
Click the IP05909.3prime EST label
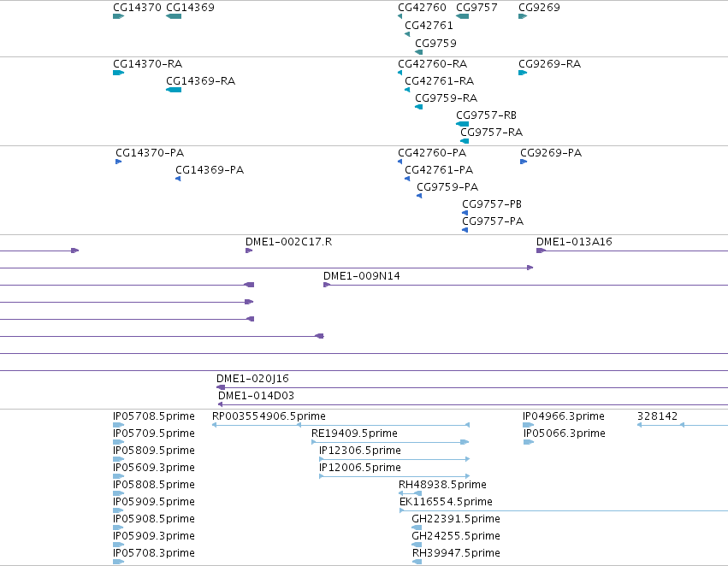pos(154,536)
